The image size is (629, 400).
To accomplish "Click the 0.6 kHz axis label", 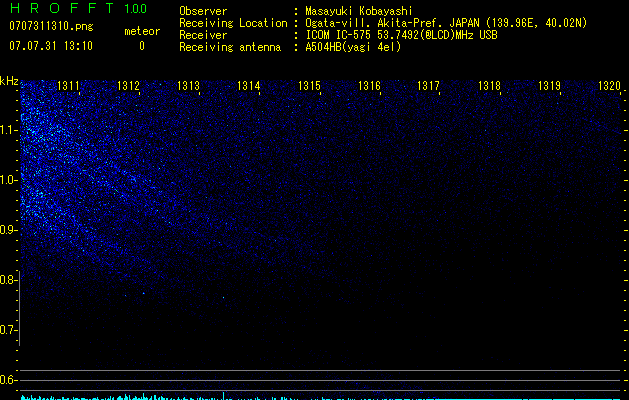I will (x=8, y=380).
